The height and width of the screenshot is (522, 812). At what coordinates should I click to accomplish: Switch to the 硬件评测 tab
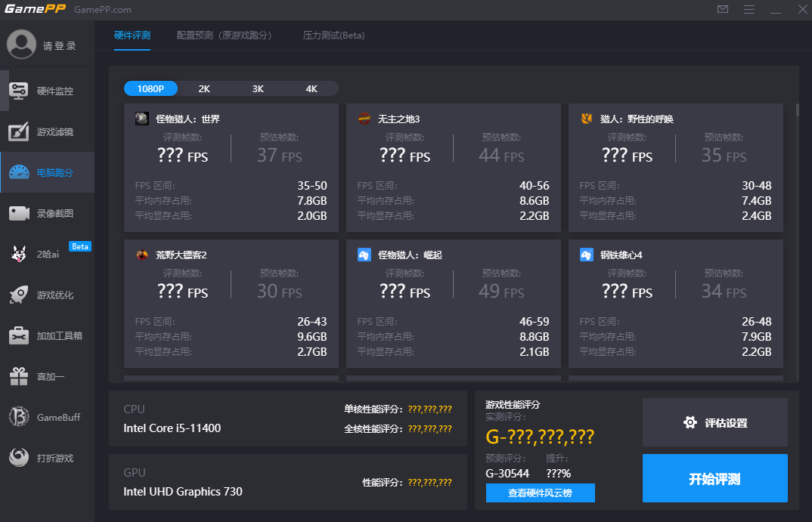point(132,36)
